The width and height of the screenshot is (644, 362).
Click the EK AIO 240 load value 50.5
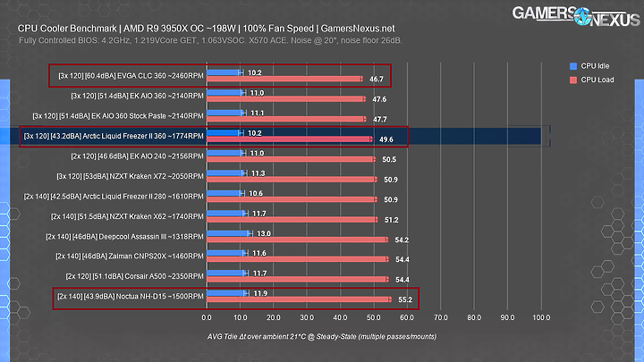tap(389, 160)
